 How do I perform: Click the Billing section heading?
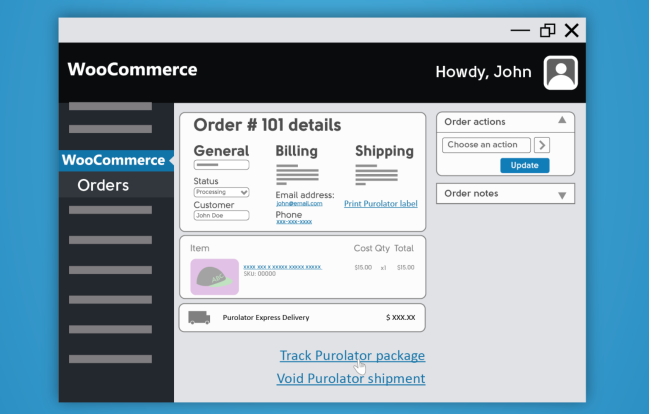(296, 151)
